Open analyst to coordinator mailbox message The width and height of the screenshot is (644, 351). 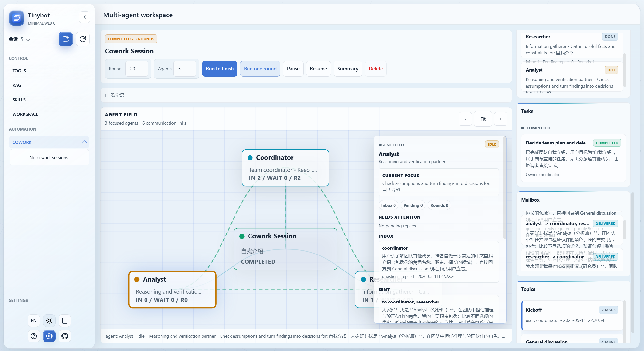click(x=572, y=230)
